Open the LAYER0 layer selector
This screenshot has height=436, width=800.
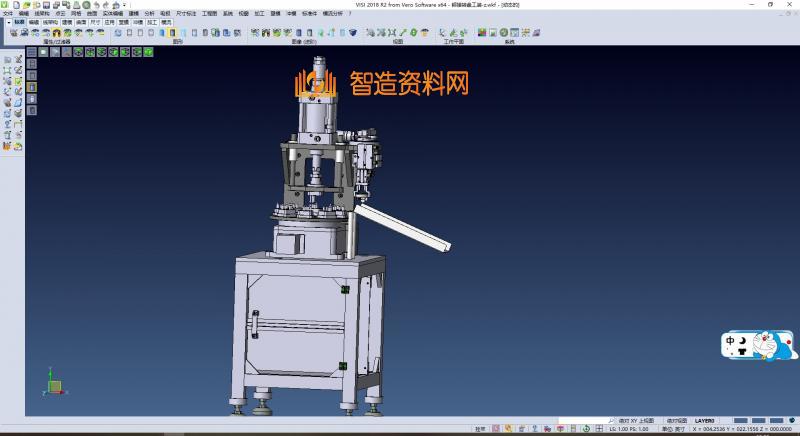coord(706,421)
